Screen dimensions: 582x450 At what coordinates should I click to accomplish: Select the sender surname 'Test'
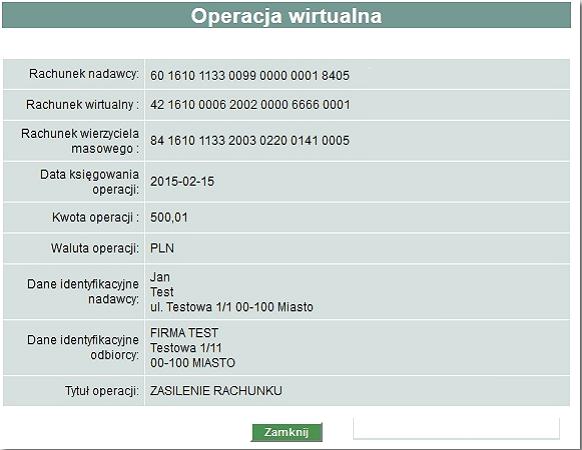[x=162, y=292]
